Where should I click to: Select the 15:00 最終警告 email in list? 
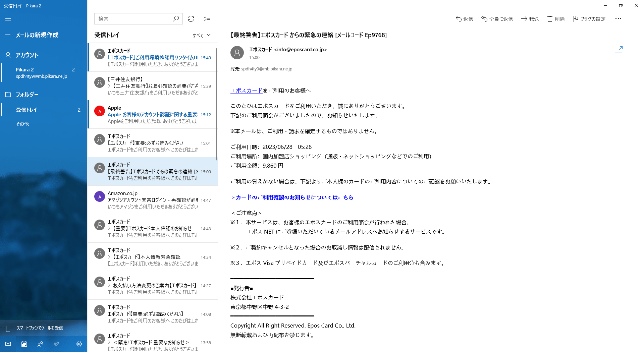(153, 171)
